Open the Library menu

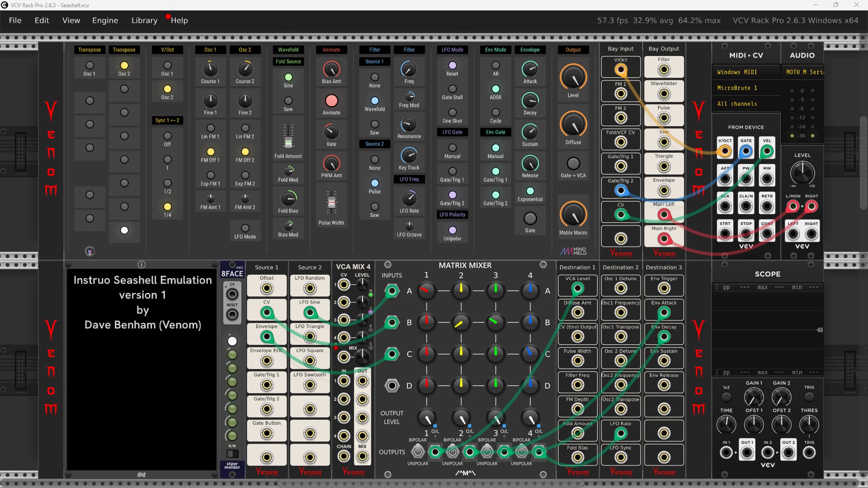[x=144, y=20]
